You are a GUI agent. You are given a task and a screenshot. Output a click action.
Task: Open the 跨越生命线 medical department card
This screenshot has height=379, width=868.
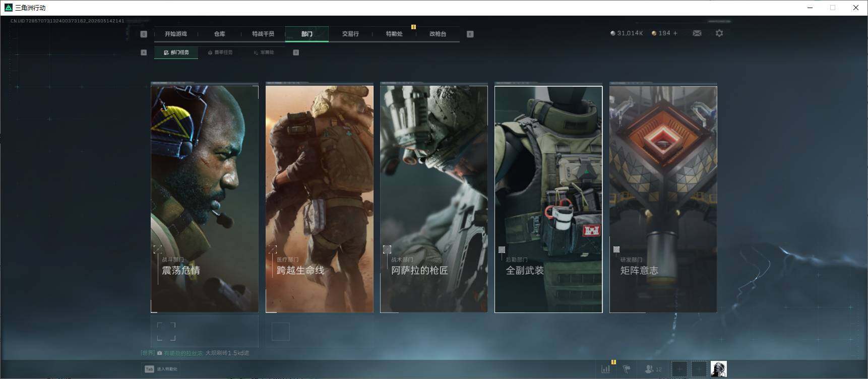(x=320, y=199)
